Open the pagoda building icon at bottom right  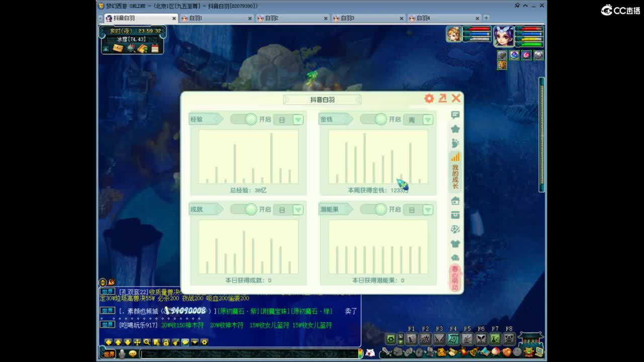pos(530,338)
